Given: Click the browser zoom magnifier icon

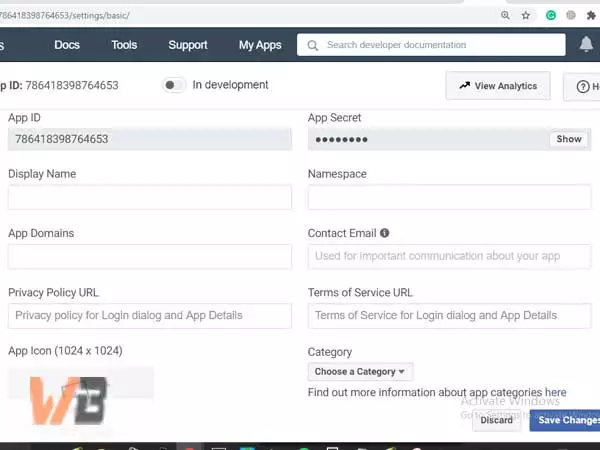Looking at the screenshot, I should [505, 16].
